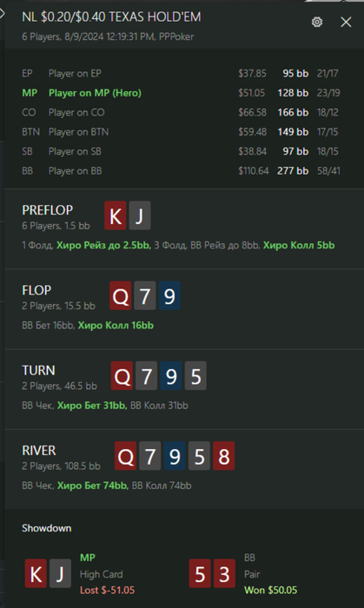
Task: Click the 'Хиро Рейз до 2.5bb' action
Action: pos(103,245)
